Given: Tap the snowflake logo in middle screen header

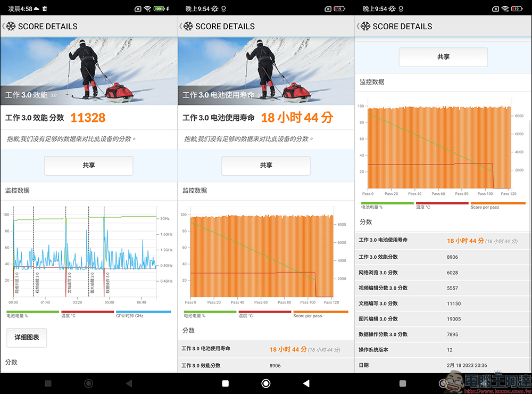Looking at the screenshot, I should click(188, 26).
